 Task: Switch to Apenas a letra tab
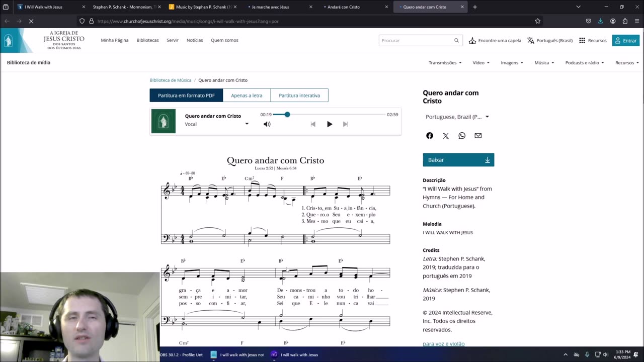click(x=247, y=96)
